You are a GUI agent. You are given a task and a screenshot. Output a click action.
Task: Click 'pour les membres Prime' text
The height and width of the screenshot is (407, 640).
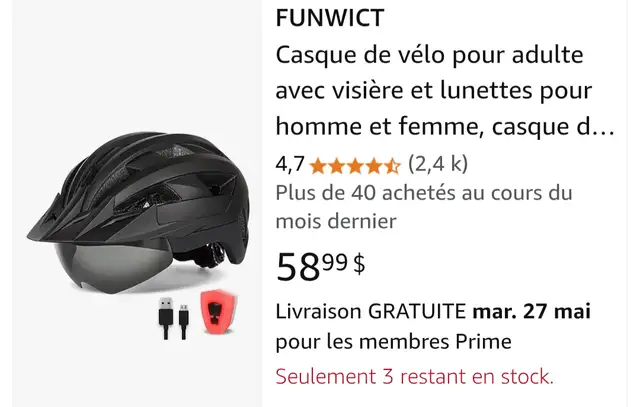393,342
